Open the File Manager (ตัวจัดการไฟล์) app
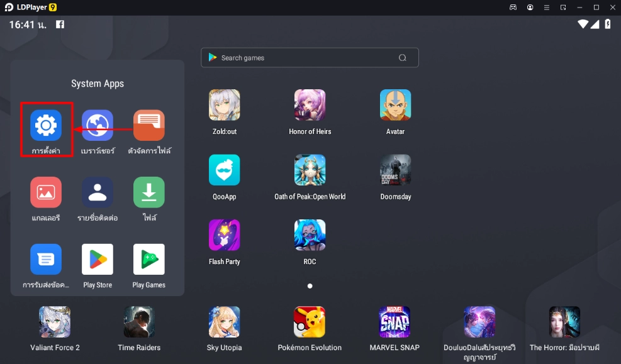 pos(149,126)
